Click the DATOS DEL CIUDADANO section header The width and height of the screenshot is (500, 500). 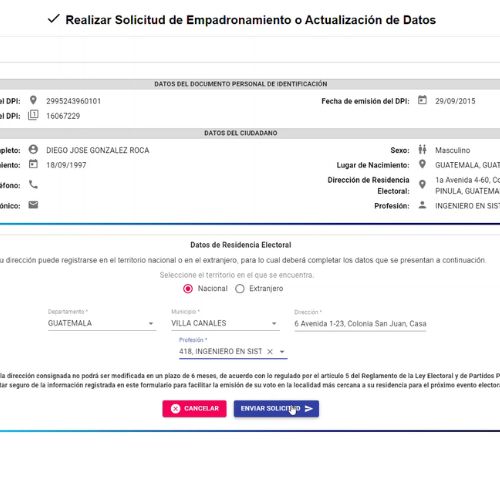(241, 133)
